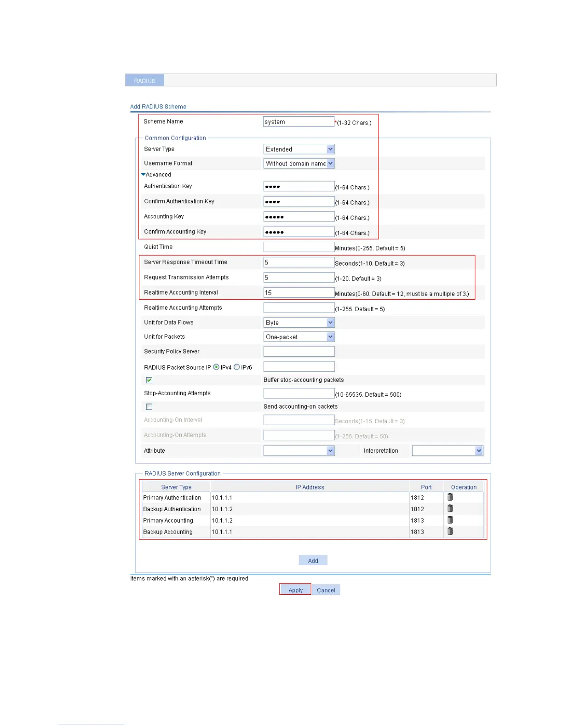Image resolution: width=563 pixels, height=728 pixels.
Task: Focus the Authentication Key field
Action: pyautogui.click(x=299, y=186)
